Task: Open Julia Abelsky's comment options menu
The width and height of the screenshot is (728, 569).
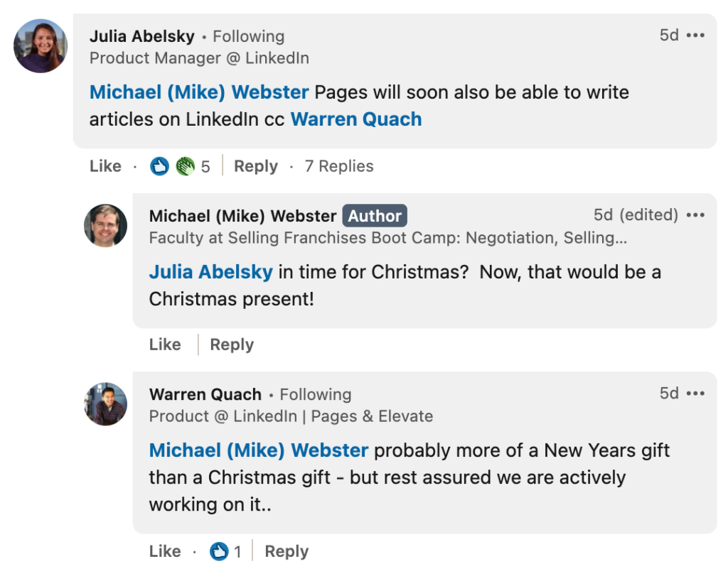Action: coord(695,36)
